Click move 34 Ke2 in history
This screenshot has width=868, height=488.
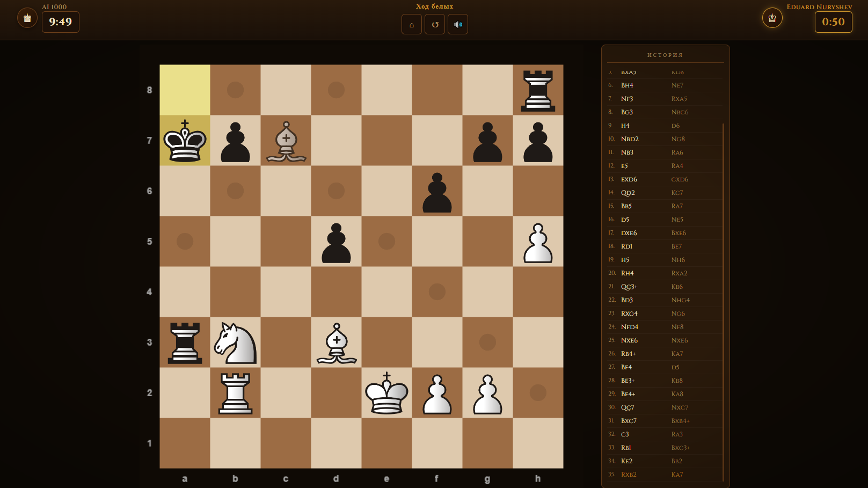[627, 461]
